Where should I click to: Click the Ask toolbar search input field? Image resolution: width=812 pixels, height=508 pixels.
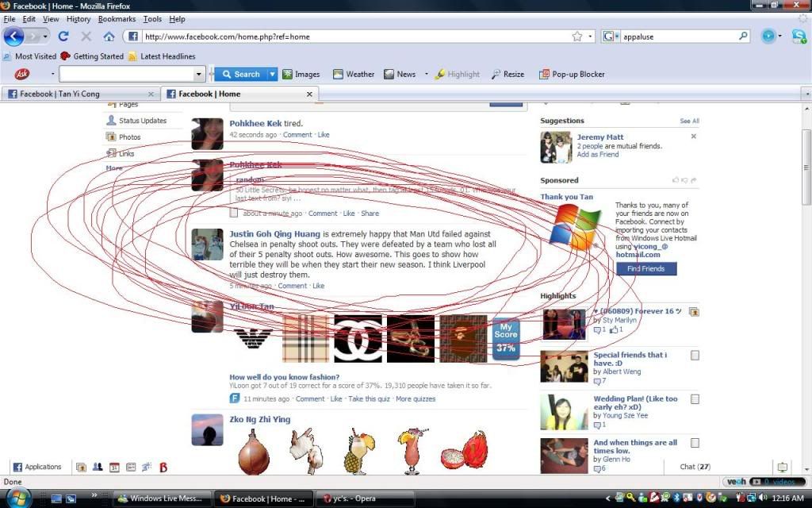[x=127, y=74]
